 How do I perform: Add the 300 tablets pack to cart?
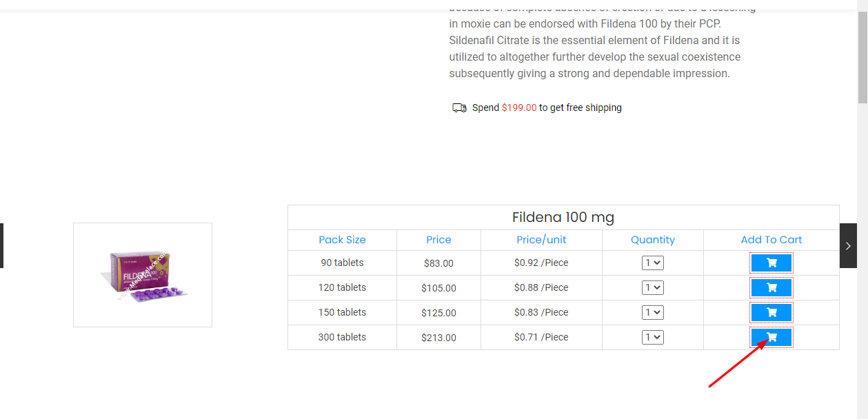click(771, 337)
